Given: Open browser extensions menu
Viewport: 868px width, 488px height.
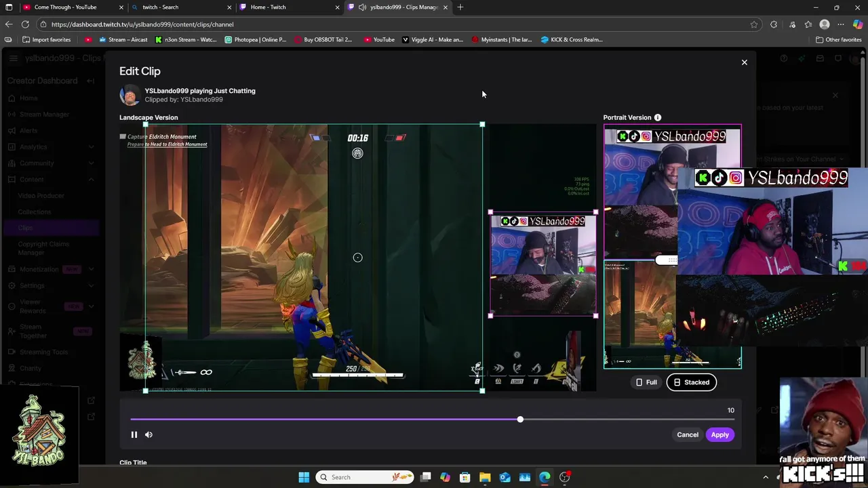Looking at the screenshot, I should tap(774, 24).
